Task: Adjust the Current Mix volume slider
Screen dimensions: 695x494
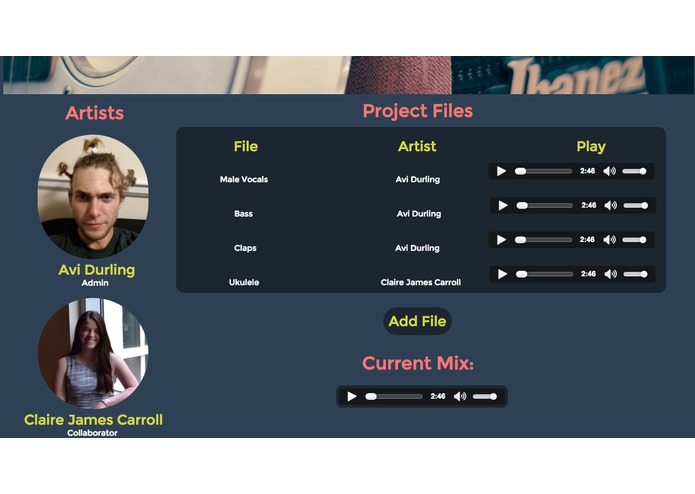Action: coord(484,396)
